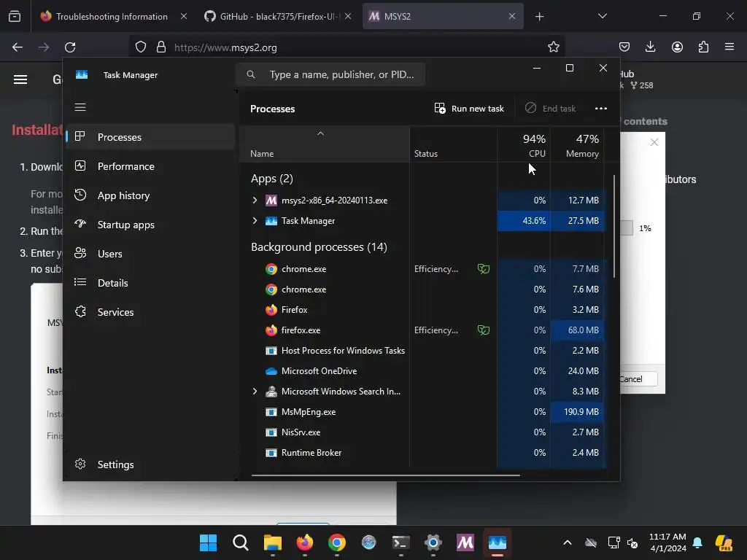Select the Runtime Broker process

[424, 453]
